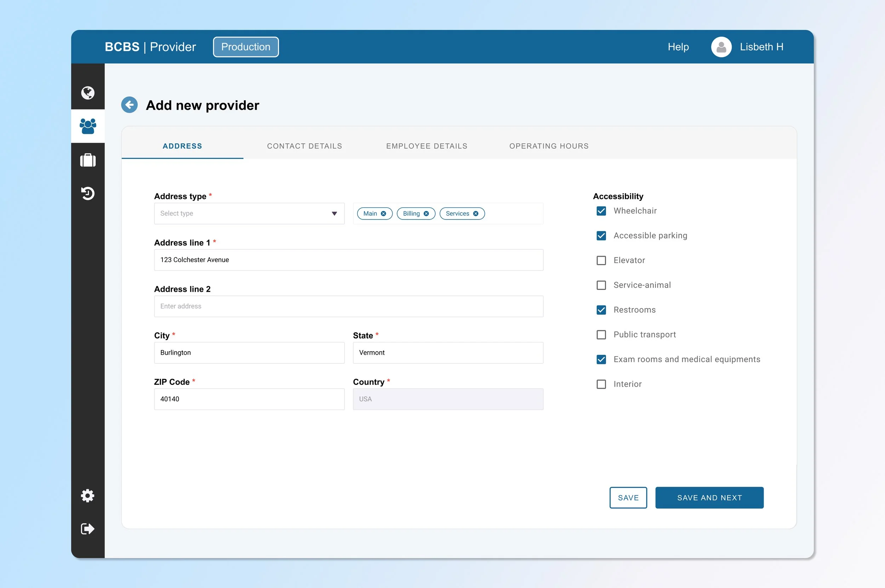Screen dimensions: 885x588
Task: Open the providers group icon in sidebar
Action: pos(88,126)
